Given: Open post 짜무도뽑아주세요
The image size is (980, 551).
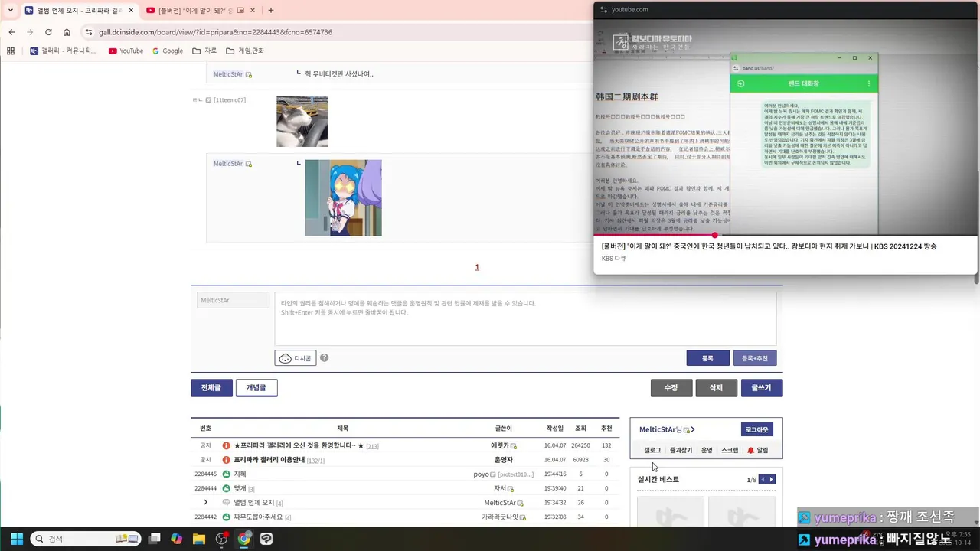Looking at the screenshot, I should click(x=258, y=517).
